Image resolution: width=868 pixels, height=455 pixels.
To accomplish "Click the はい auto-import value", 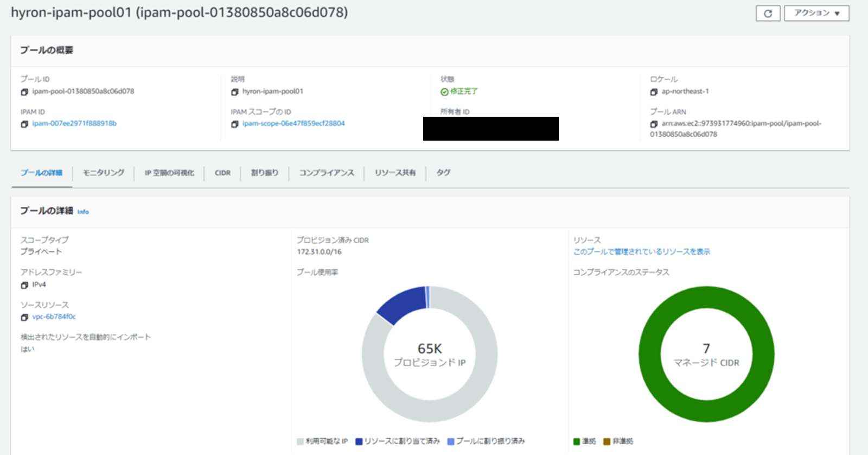I will (27, 349).
